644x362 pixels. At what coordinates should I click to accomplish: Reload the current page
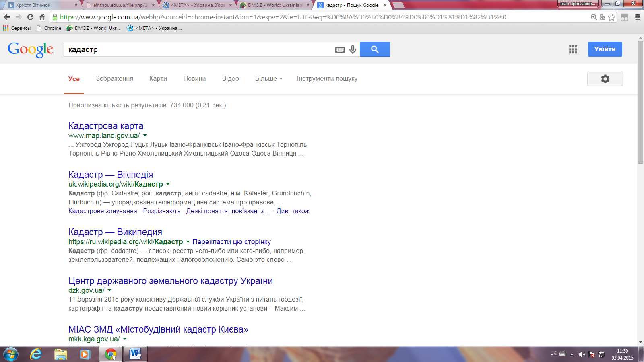point(30,17)
